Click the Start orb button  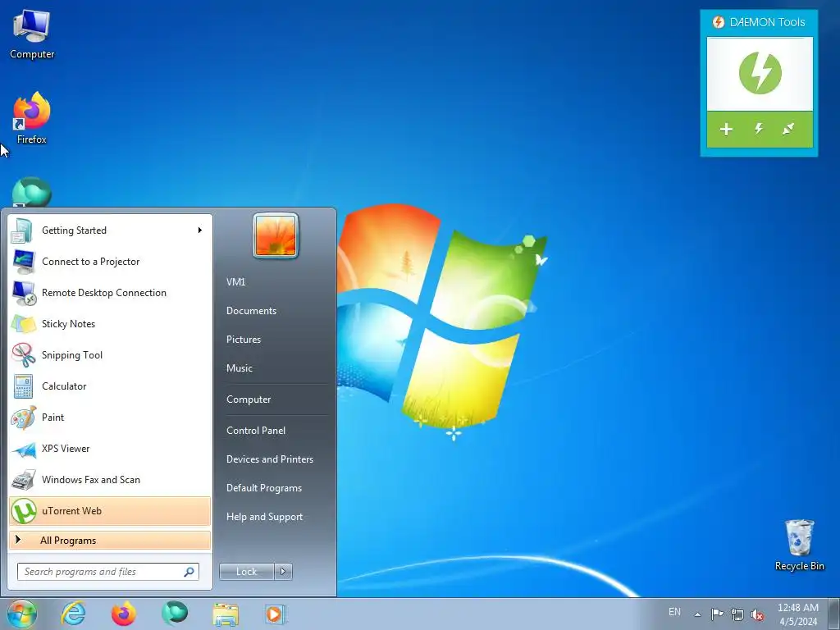coord(22,614)
